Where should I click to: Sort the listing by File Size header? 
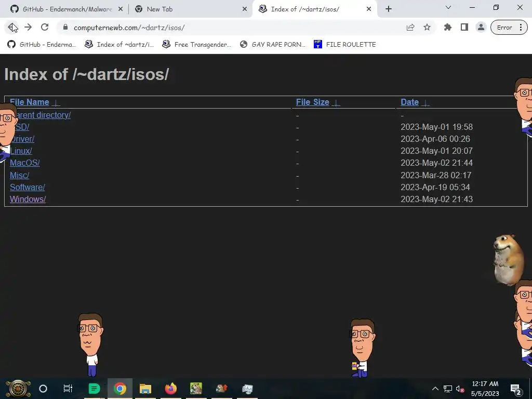[x=312, y=102]
